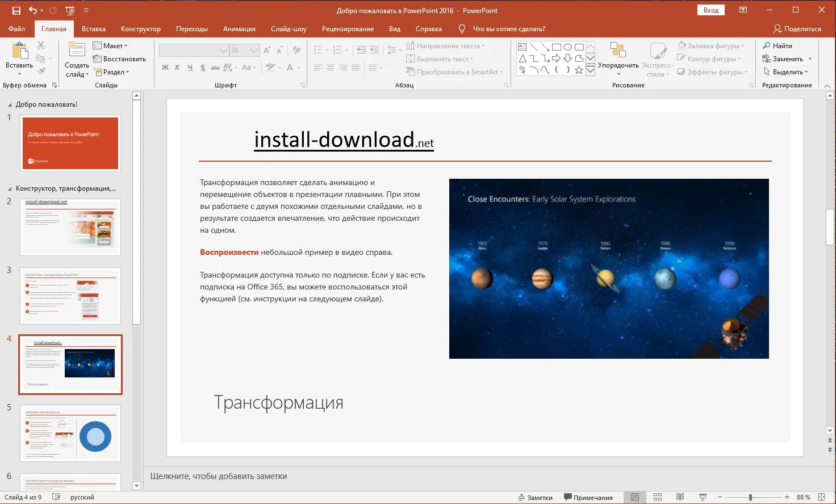Screen dimensions: 836x504
Task: Click the Create slide (Создать слайд) icon
Action: [x=77, y=51]
